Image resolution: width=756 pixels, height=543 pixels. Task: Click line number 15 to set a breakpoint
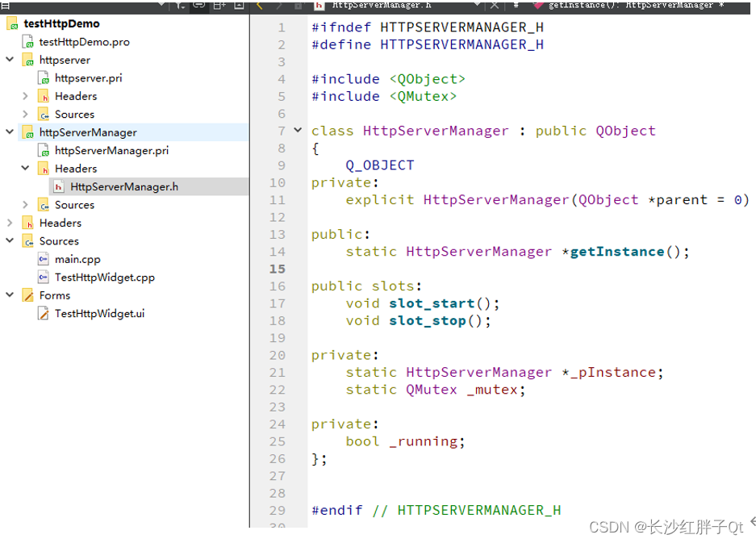278,268
